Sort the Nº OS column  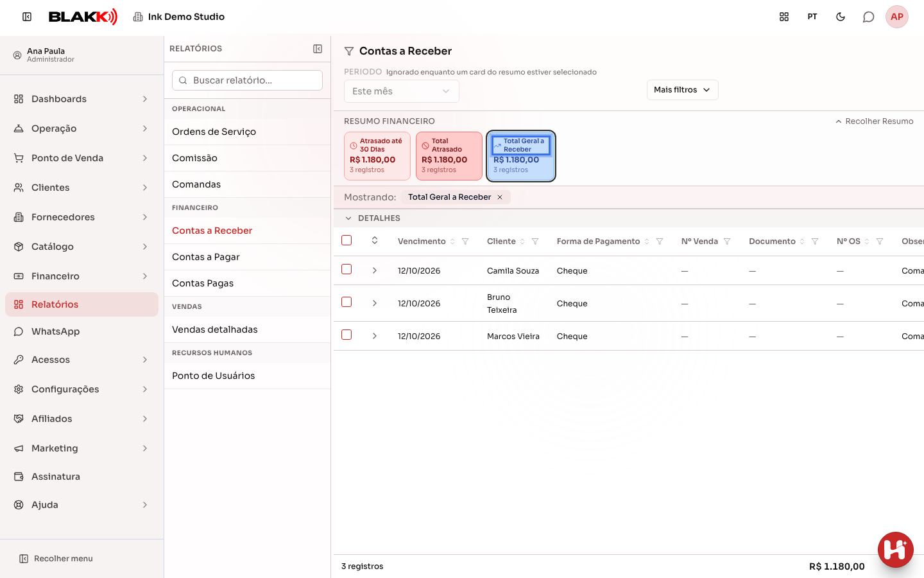[x=867, y=241]
